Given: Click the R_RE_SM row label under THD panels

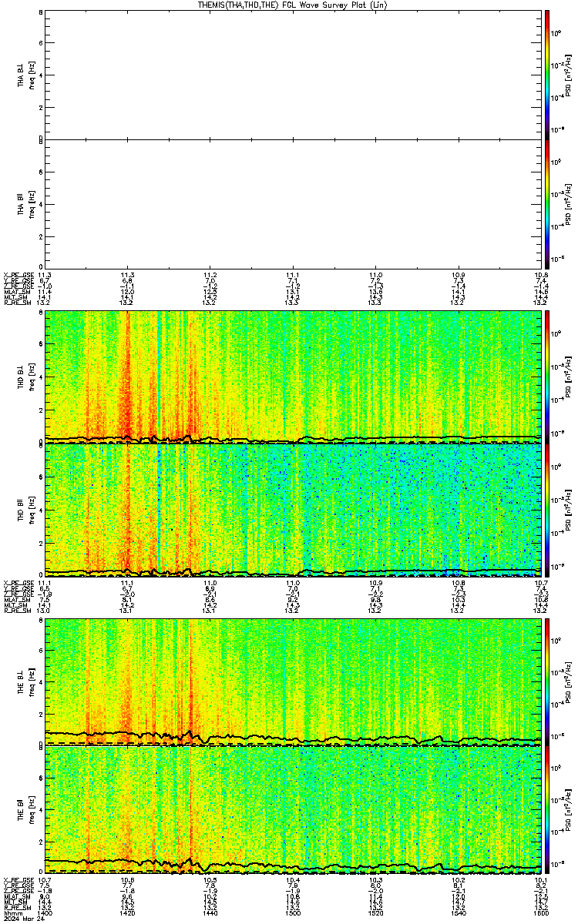Looking at the screenshot, I should tap(16, 610).
